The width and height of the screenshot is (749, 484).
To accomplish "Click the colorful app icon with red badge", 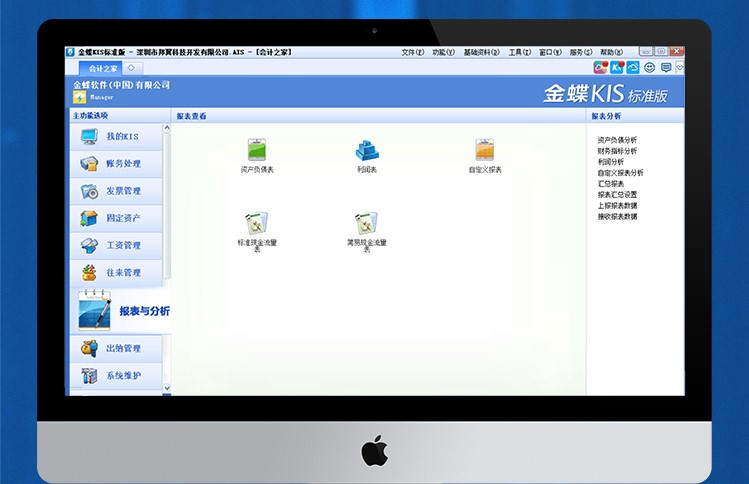I will pyautogui.click(x=600, y=67).
